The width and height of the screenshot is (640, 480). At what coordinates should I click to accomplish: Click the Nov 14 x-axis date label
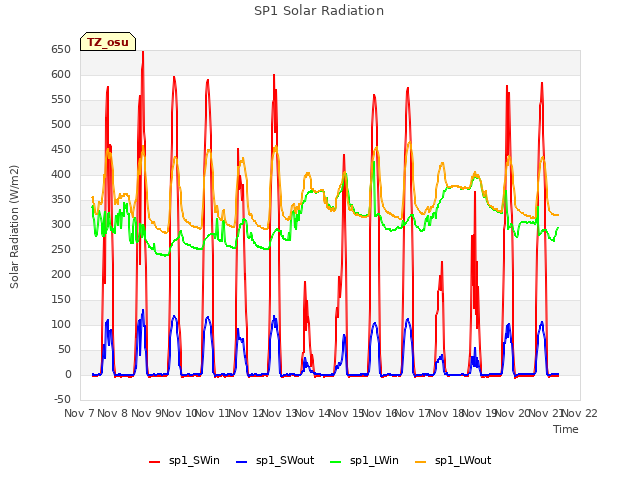pos(313,413)
